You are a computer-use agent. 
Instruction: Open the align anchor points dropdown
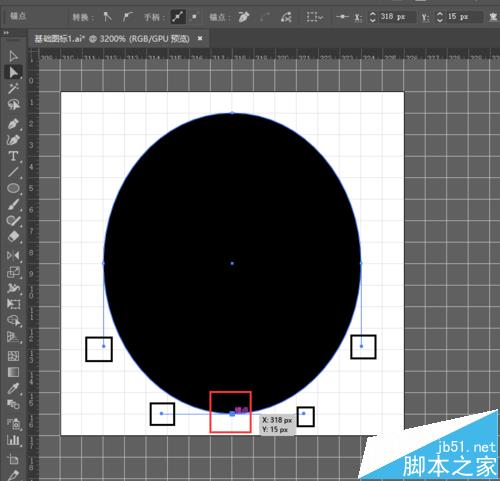tap(314, 17)
